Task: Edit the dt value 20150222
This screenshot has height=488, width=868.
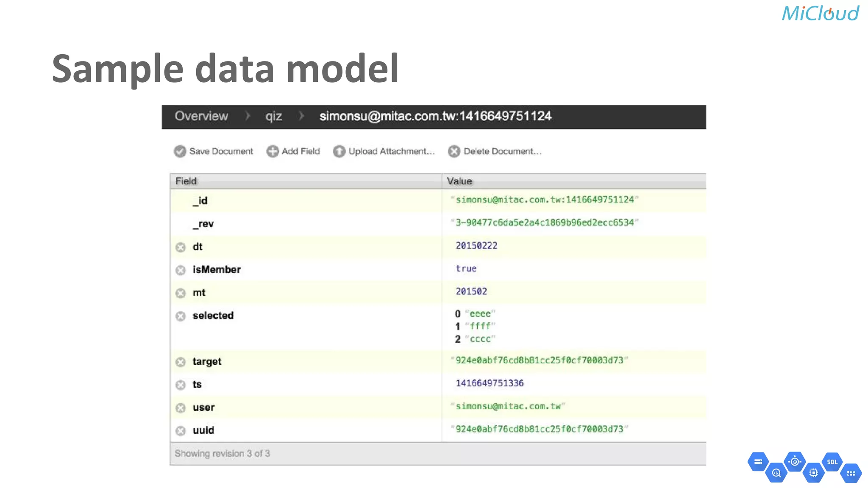Action: 476,246
